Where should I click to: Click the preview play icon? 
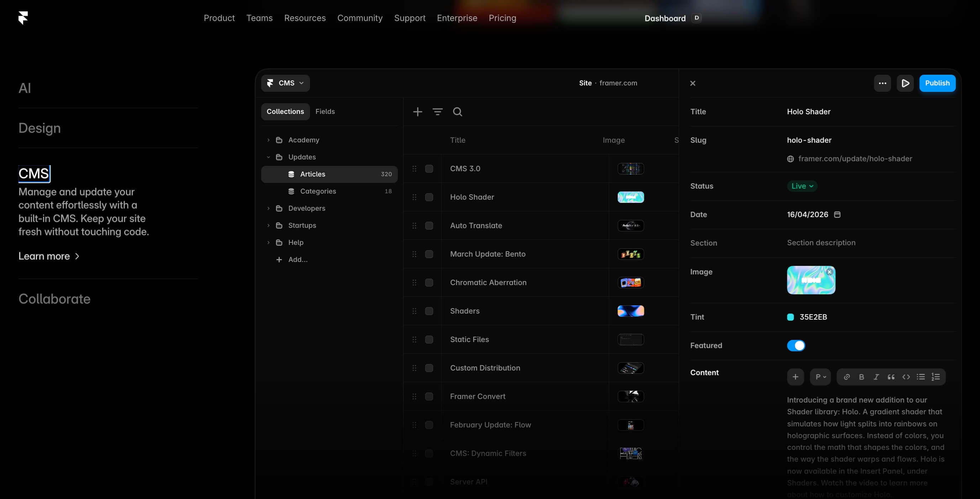click(x=905, y=83)
